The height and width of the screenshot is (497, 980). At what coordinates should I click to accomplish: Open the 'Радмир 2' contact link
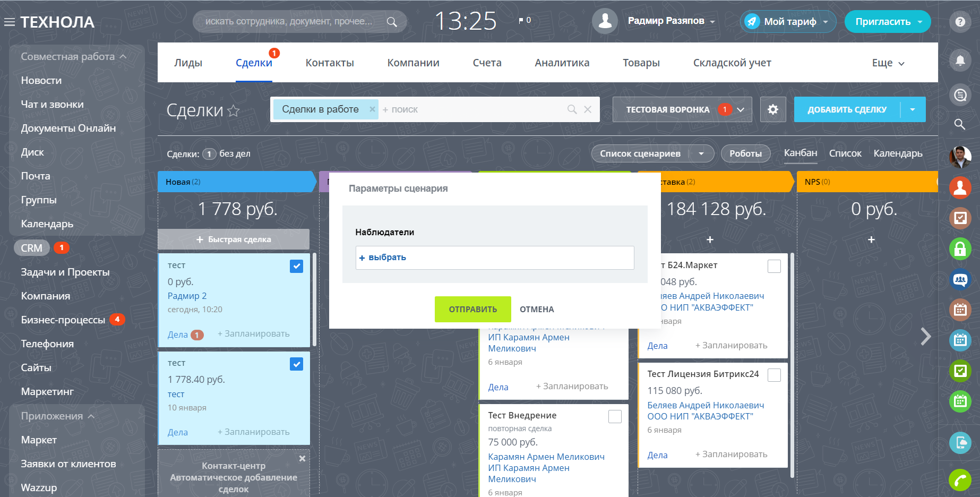[187, 296]
